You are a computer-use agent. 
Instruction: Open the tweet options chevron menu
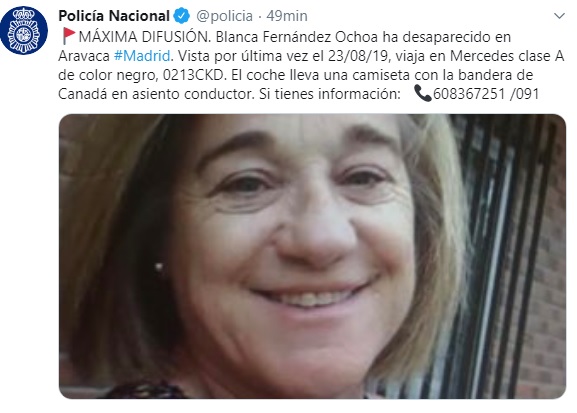point(559,16)
